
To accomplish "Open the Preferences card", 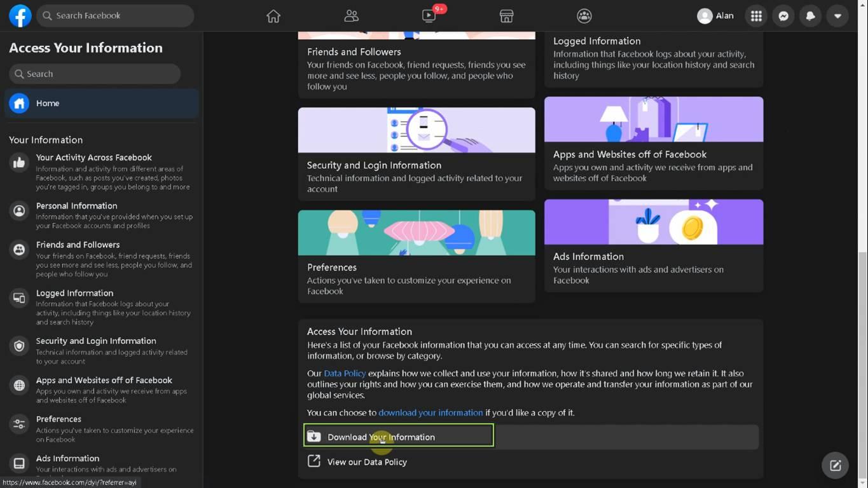I will pos(417,256).
